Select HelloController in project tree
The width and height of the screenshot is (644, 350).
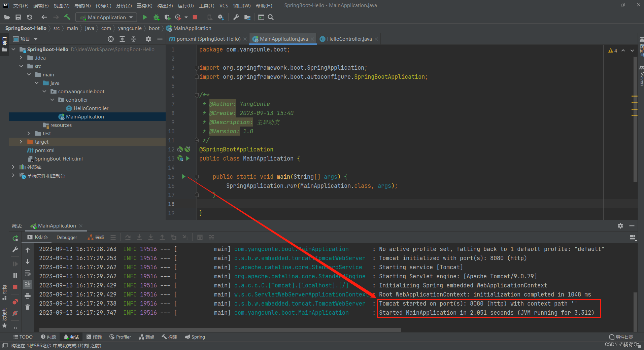click(x=91, y=108)
